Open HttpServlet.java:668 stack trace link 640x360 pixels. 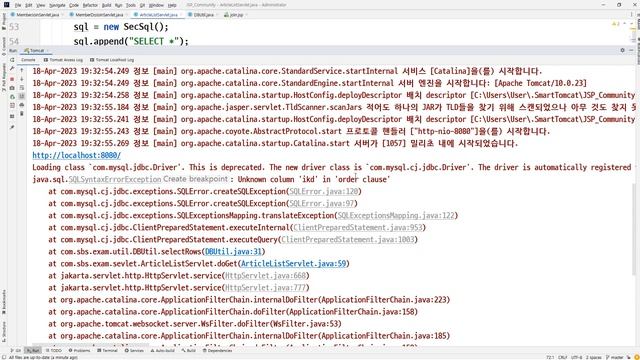(x=265, y=276)
